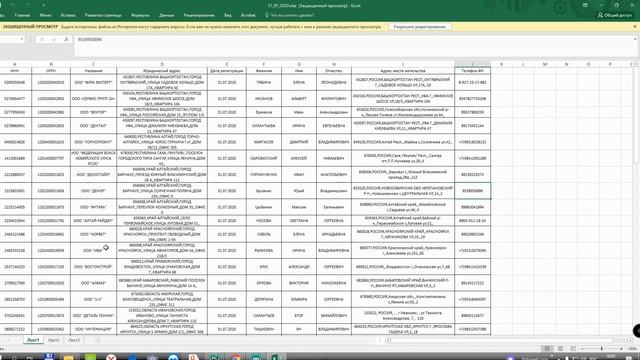This screenshot has width=640, height=360.
Task: Click the horizontal scrollbar right arrow
Action: pyautogui.click(x=630, y=340)
